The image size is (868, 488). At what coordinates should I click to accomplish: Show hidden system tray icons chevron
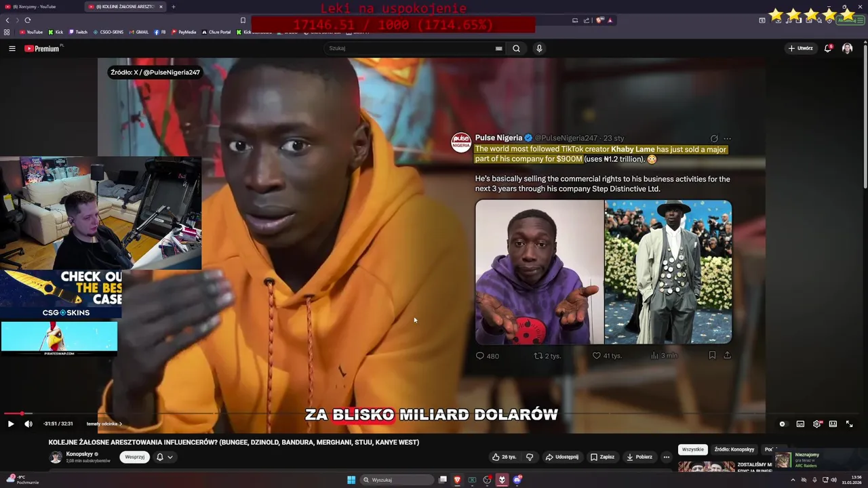coord(793,480)
